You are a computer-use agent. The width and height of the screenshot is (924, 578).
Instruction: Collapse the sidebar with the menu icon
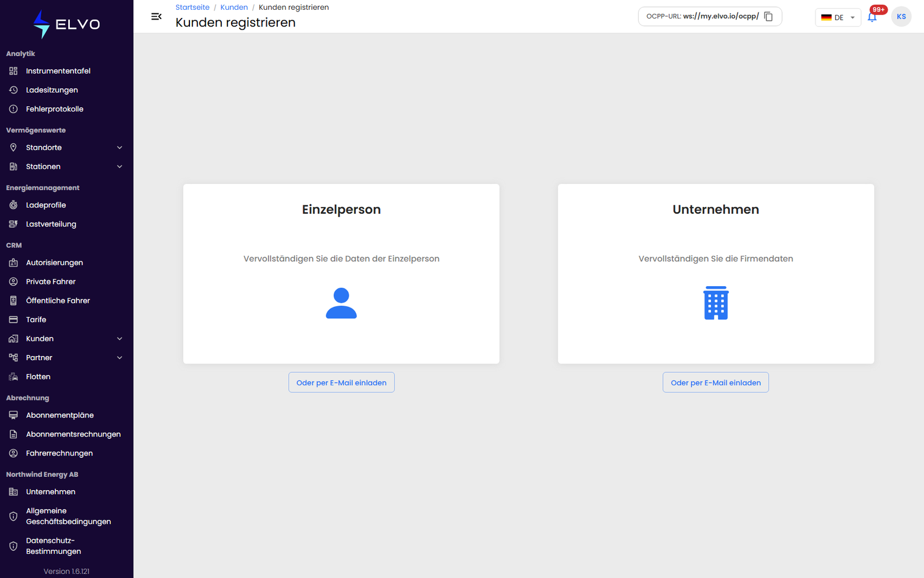[156, 17]
